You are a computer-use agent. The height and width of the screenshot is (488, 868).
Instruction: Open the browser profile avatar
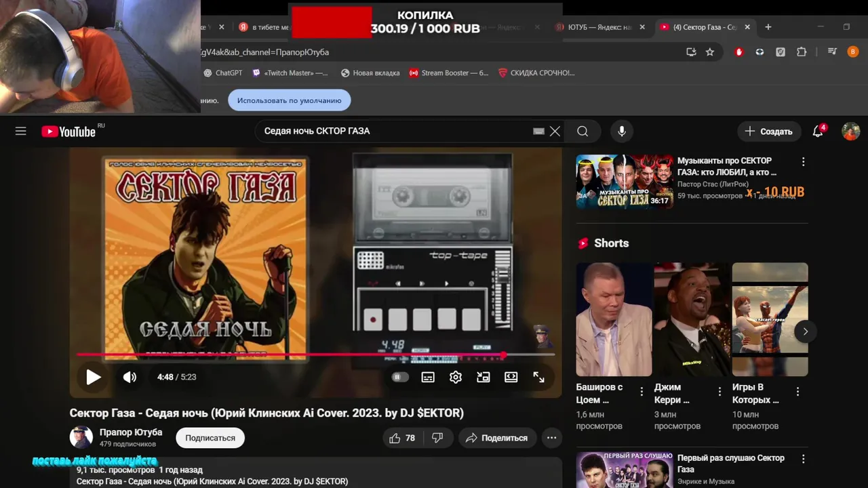(x=853, y=52)
